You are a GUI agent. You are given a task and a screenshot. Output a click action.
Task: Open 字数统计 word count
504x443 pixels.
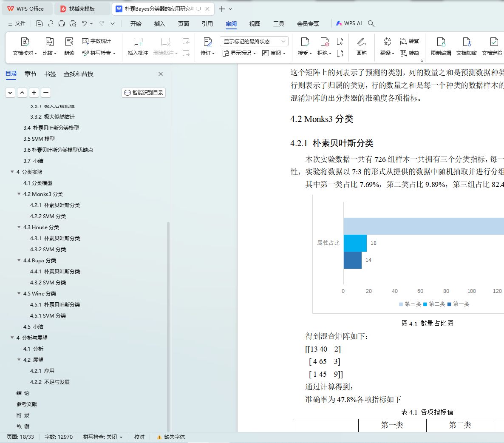96,41
